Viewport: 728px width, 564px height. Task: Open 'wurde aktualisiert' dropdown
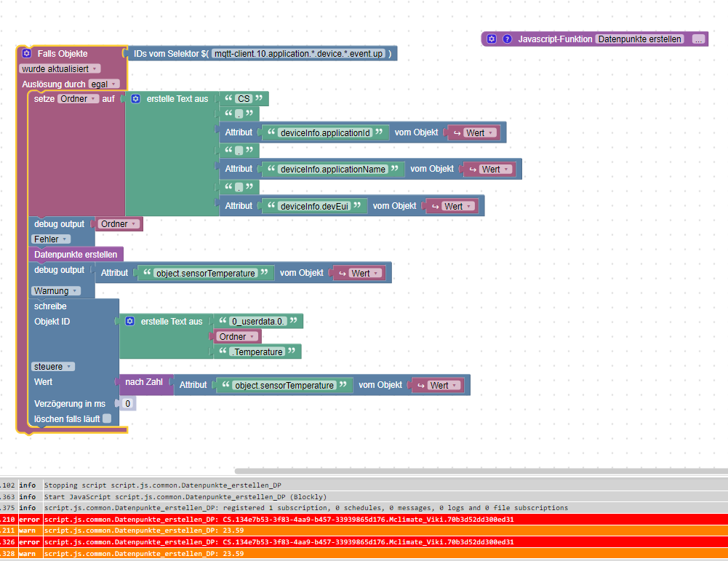point(60,68)
